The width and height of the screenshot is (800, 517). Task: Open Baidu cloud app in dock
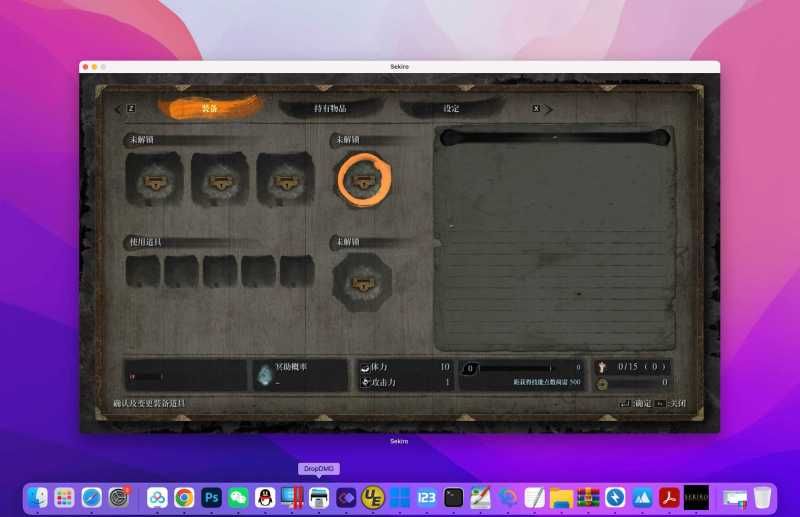tap(157, 498)
